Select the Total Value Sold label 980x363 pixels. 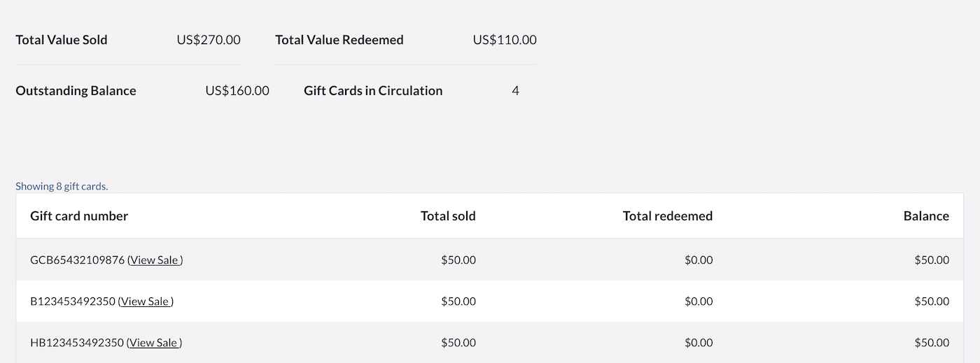coord(62,40)
